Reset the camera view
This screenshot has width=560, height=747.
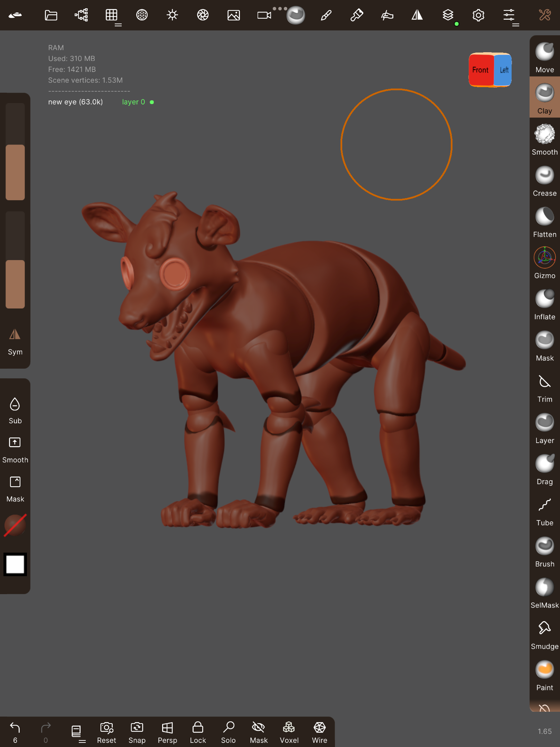(x=106, y=732)
